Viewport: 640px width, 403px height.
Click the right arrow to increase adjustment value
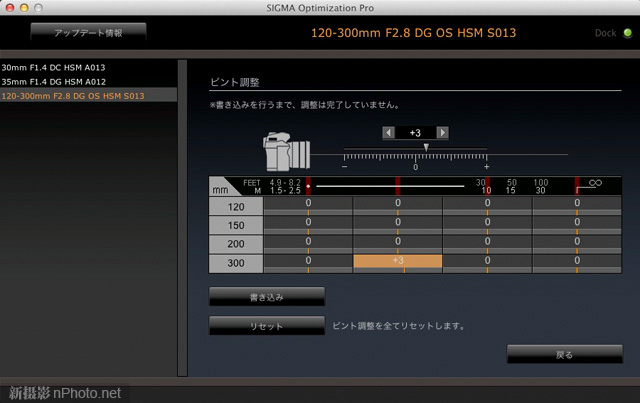coord(442,133)
